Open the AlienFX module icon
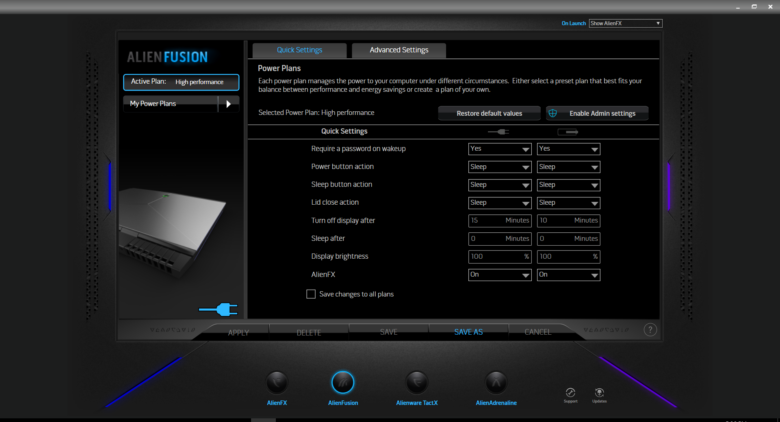Viewport: 780px width, 422px height. 277,383
